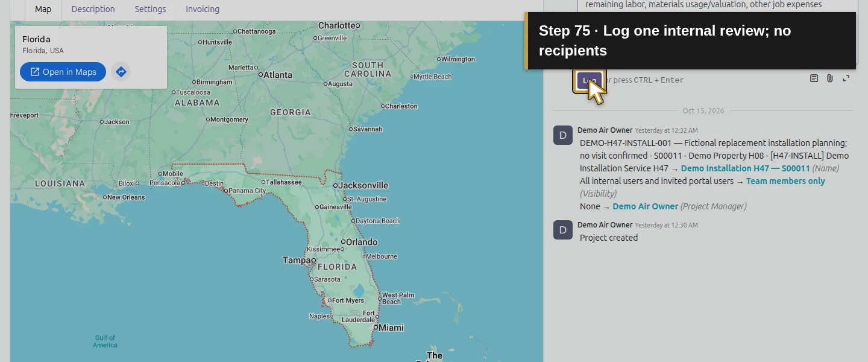Click the Team members only link
This screenshot has width=868, height=362.
tap(785, 181)
